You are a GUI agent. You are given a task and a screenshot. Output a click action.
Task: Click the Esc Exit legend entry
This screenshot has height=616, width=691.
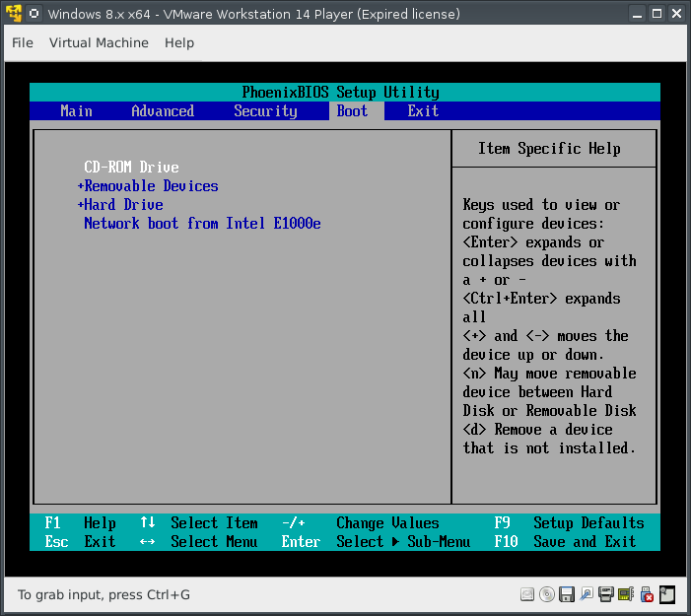pos(80,541)
